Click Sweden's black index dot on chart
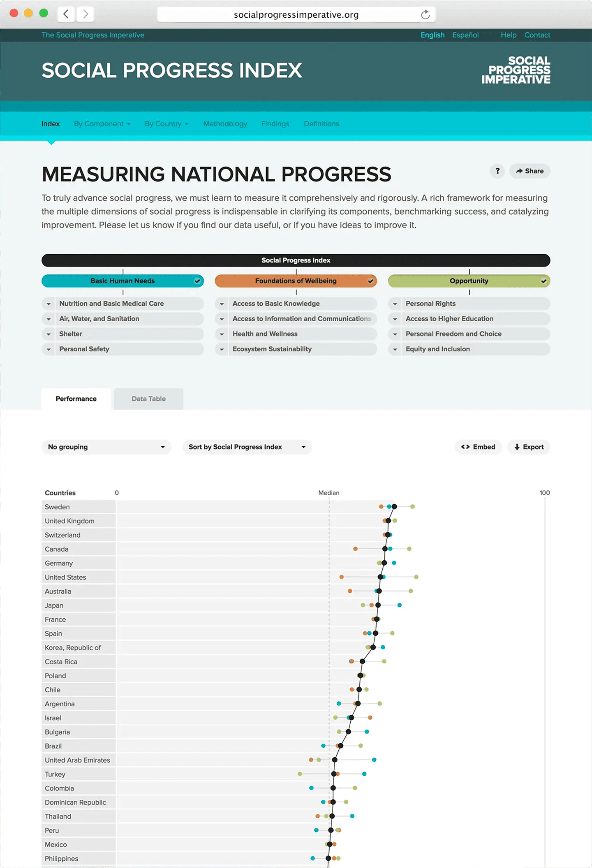This screenshot has height=868, width=592. tap(394, 506)
